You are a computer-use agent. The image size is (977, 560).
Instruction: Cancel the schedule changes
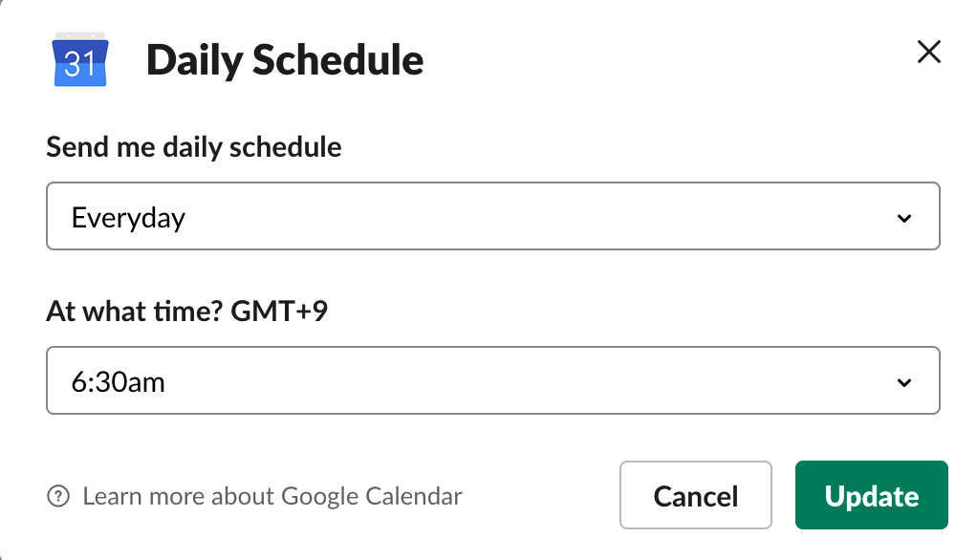(695, 495)
